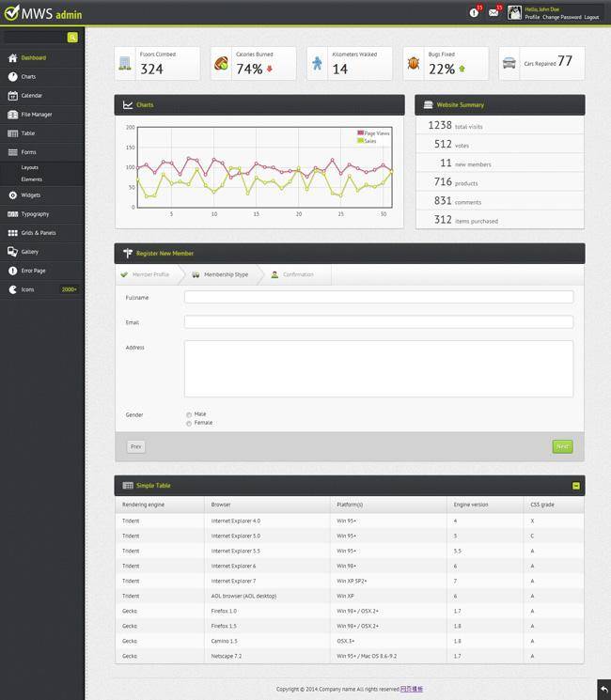The height and width of the screenshot is (700, 611).
Task: Click the Floors Climbed building icon
Action: [x=125, y=64]
